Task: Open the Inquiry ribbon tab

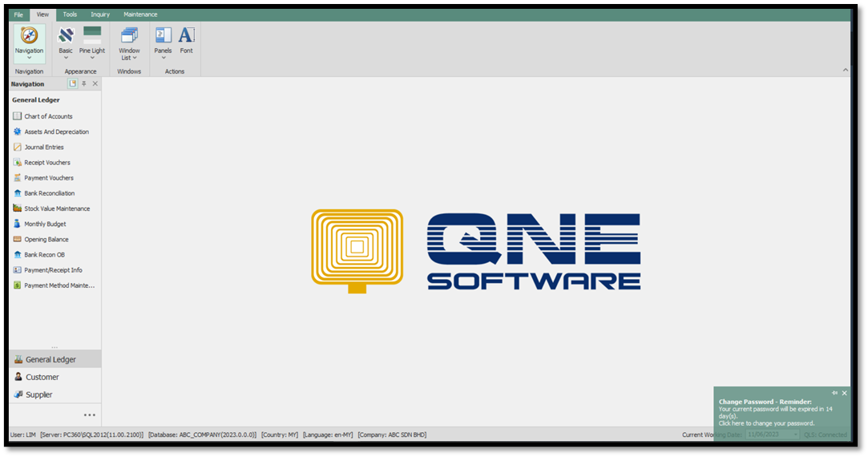Action: coord(100,14)
